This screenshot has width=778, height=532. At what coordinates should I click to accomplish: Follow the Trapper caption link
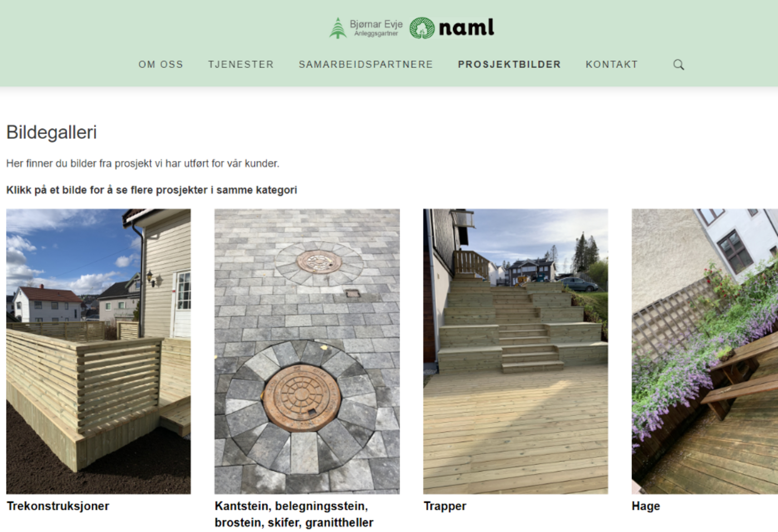click(x=445, y=506)
